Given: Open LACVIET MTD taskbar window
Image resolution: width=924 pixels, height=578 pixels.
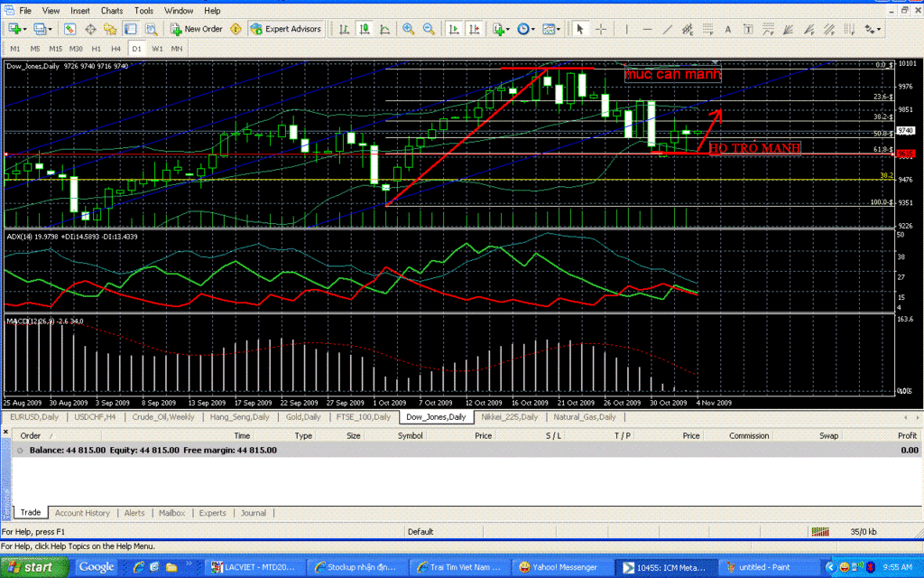Looking at the screenshot, I should [x=254, y=567].
